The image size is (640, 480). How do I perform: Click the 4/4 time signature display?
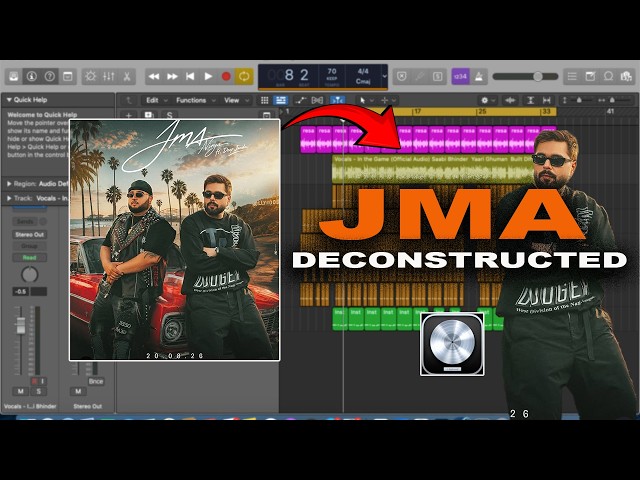(x=363, y=71)
